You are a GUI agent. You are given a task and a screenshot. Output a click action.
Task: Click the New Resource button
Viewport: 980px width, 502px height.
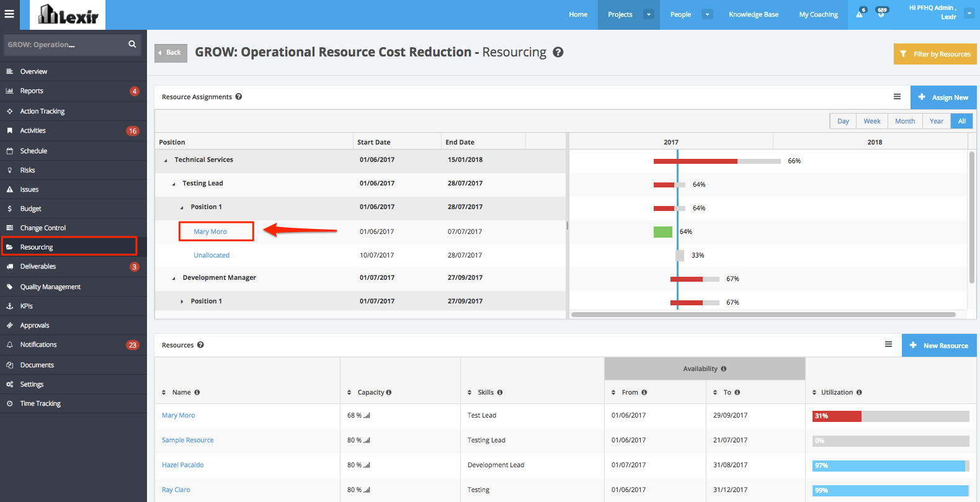(x=939, y=346)
